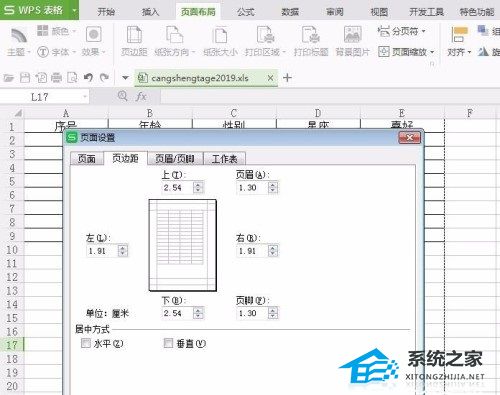Close the 页面设置 dialog
Image resolution: width=500 pixels, height=395 pixels.
(x=409, y=137)
